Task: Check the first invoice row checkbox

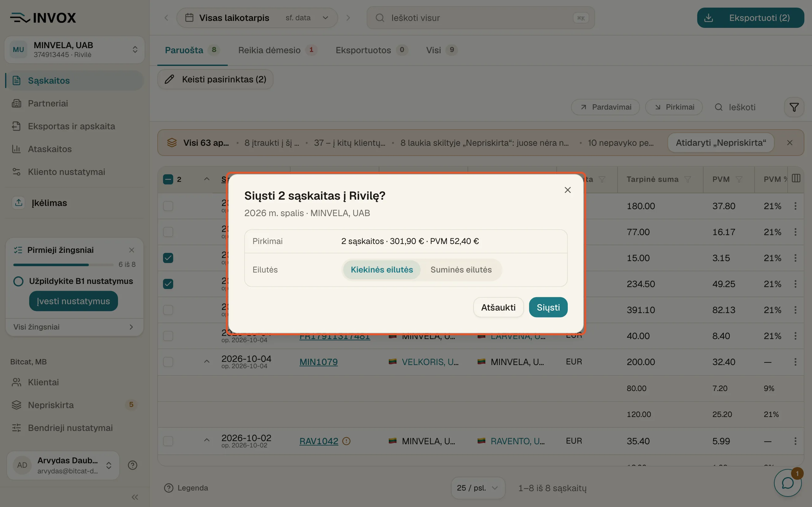Action: click(168, 206)
